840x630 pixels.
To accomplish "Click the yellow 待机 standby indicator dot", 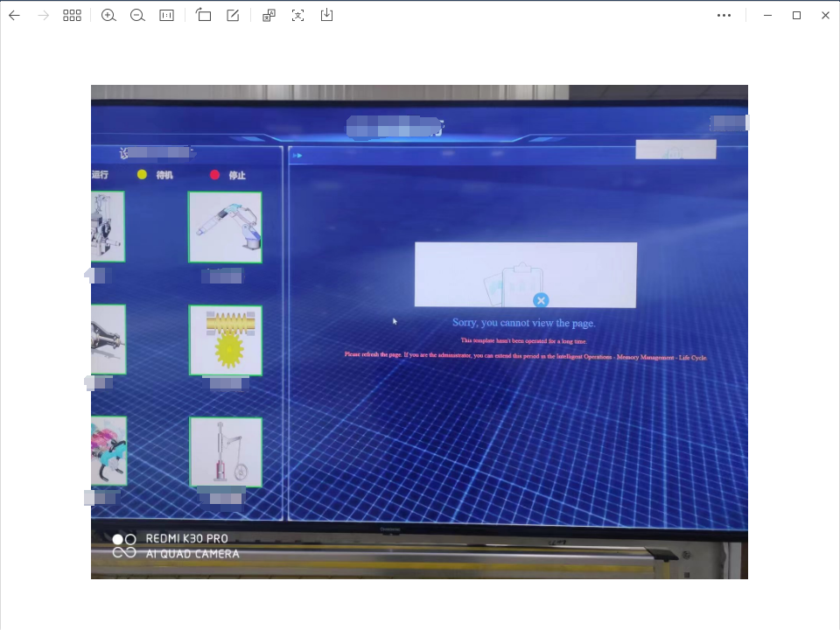I will coord(142,175).
